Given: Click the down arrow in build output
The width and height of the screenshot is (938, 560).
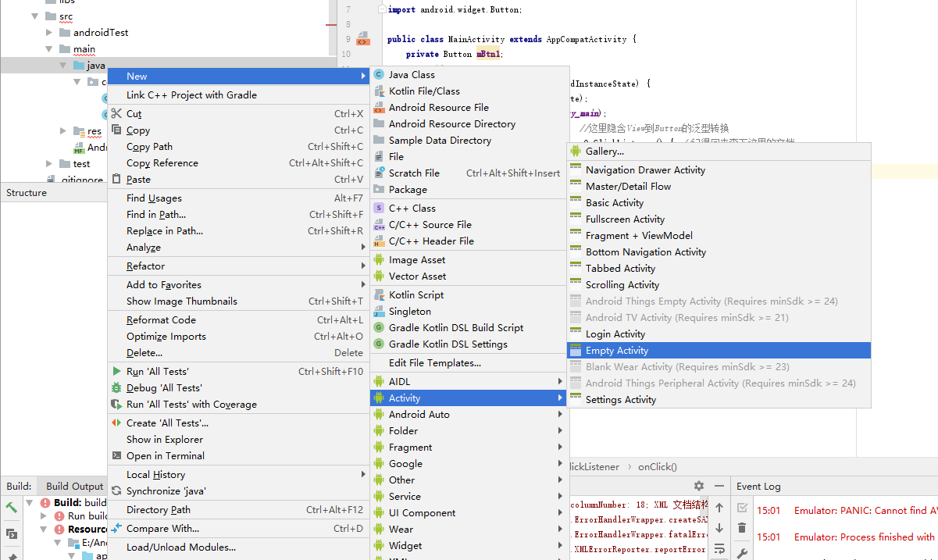Looking at the screenshot, I should [x=719, y=529].
